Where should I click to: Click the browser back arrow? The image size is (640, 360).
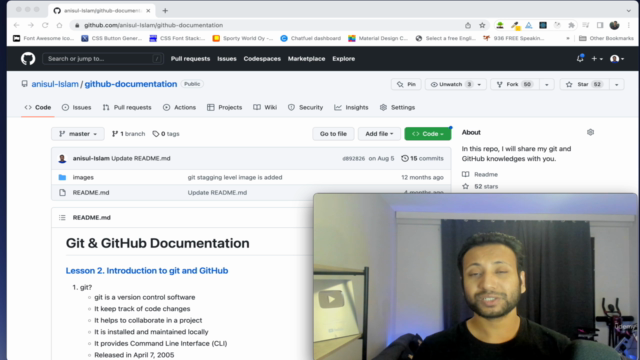pos(16,25)
